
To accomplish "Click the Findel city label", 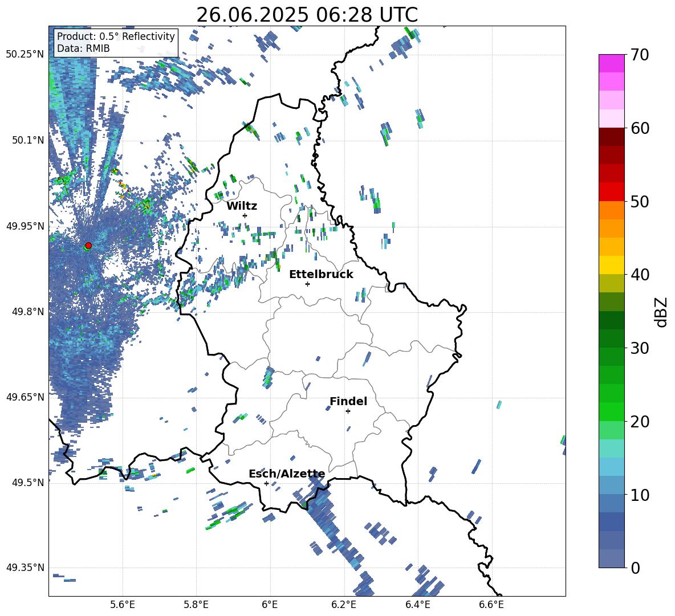I will [348, 401].
